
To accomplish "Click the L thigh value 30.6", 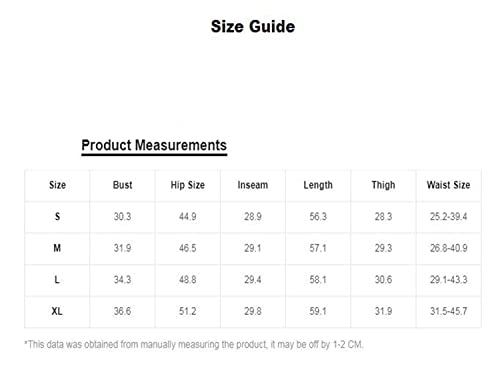I will [383, 280].
